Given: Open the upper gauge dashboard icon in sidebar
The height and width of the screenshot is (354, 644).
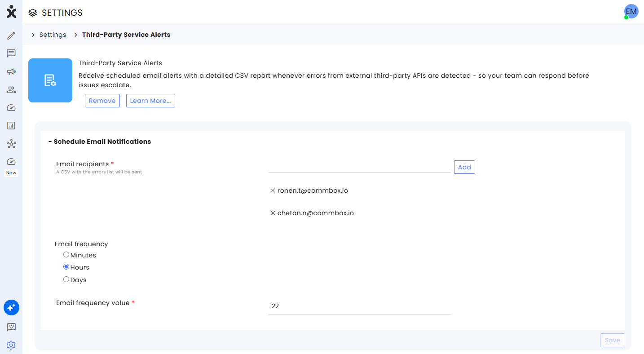Looking at the screenshot, I should [x=11, y=108].
